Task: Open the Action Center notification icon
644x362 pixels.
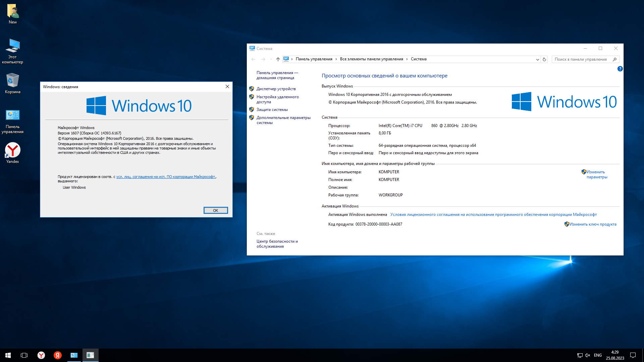Action: point(633,355)
